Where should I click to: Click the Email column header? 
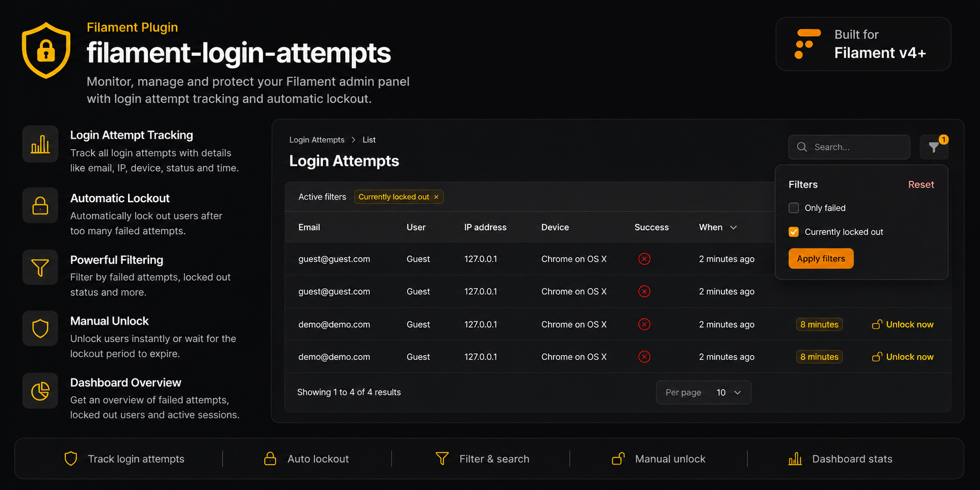[x=309, y=227]
